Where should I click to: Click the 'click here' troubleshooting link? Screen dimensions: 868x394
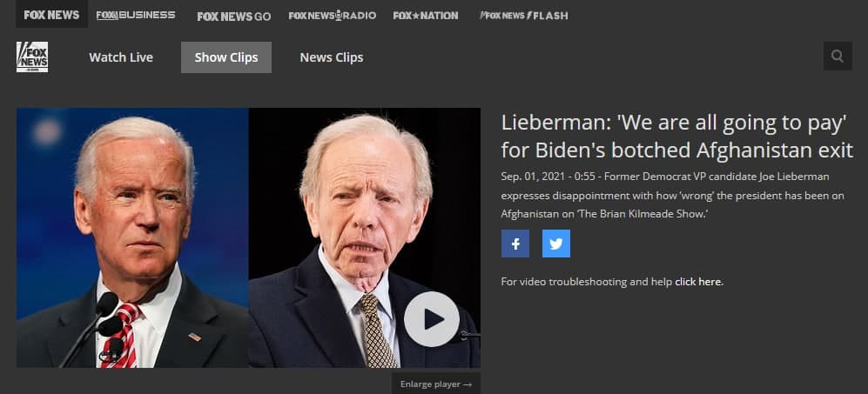click(x=698, y=282)
